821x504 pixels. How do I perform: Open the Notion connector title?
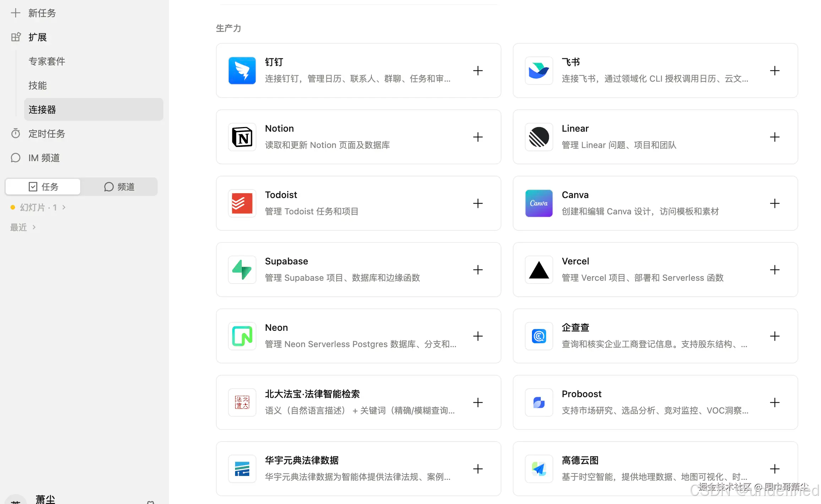point(279,128)
